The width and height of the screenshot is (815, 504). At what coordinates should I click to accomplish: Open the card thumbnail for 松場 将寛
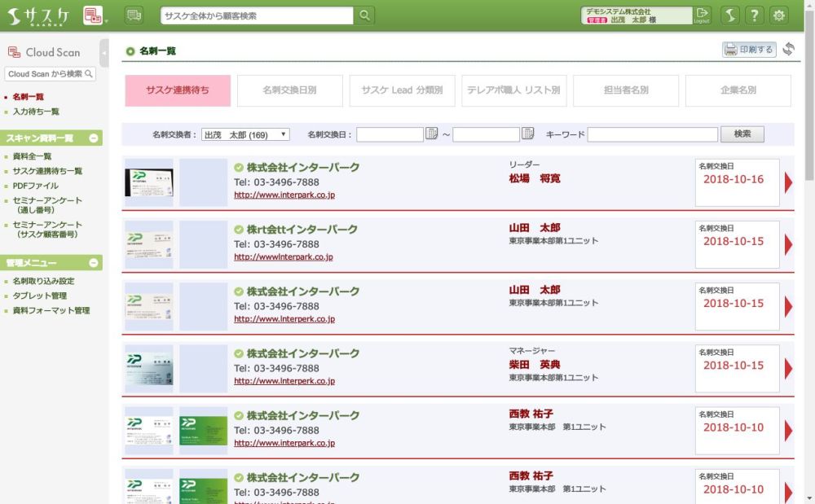[x=149, y=182]
